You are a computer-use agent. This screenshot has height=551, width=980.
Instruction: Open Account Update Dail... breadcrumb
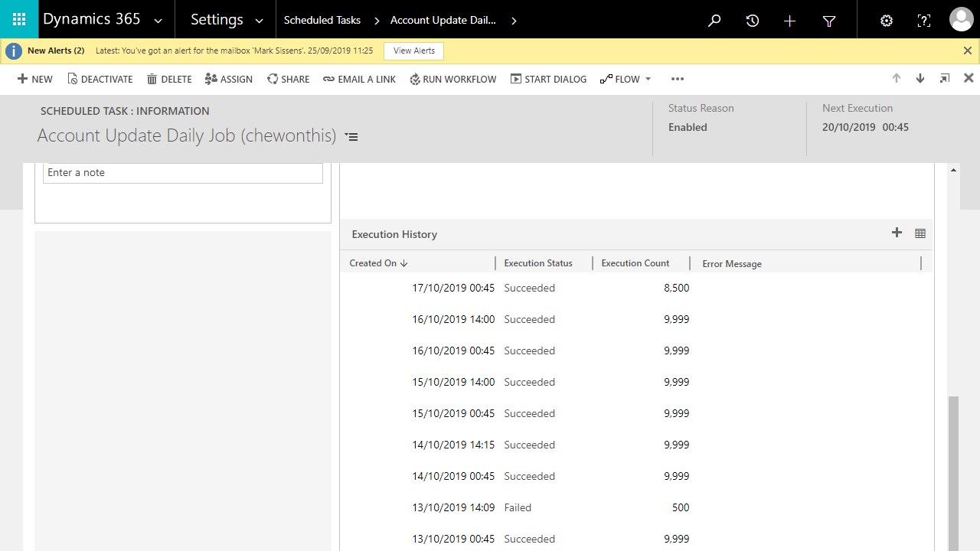(443, 20)
